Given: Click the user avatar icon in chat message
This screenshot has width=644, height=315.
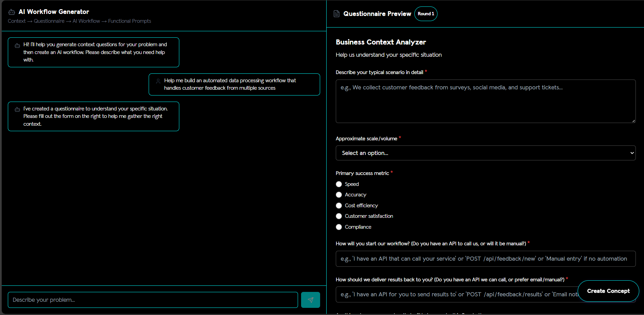Looking at the screenshot, I should pyautogui.click(x=158, y=81).
